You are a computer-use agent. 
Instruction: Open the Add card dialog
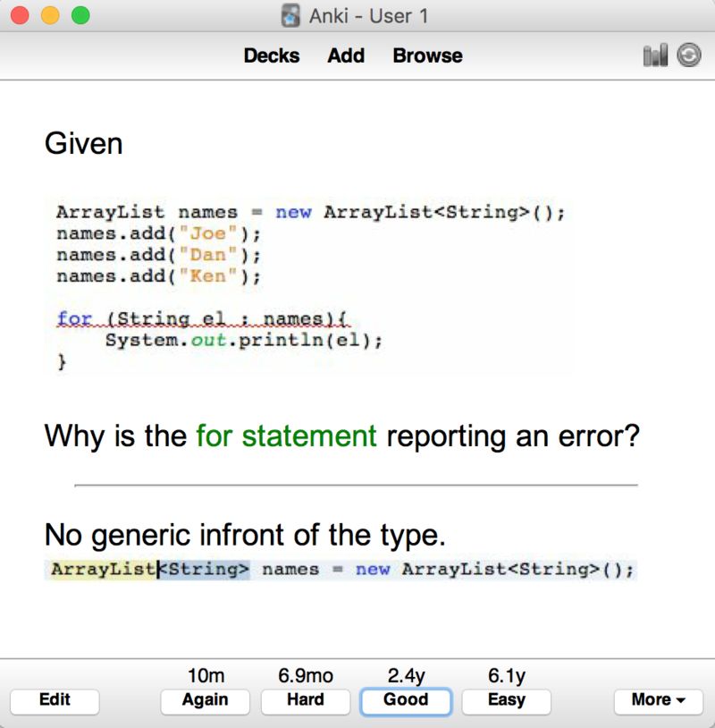tap(345, 55)
